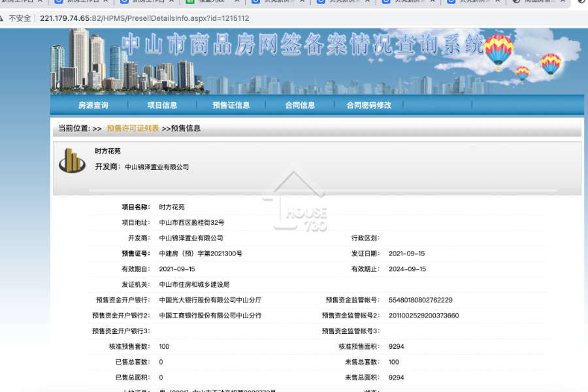The width and height of the screenshot is (588, 392).
Task: Click the 预售信息 breadcrumb text
Action: 186,128
